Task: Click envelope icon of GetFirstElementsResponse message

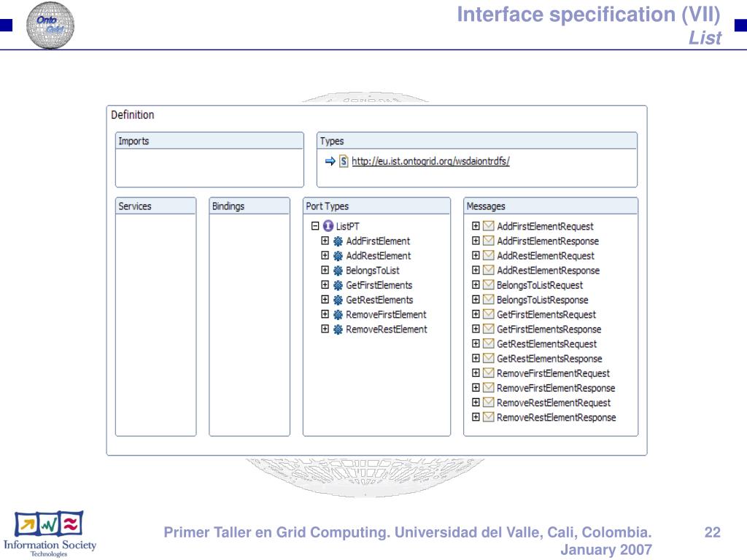Action: 488,329
